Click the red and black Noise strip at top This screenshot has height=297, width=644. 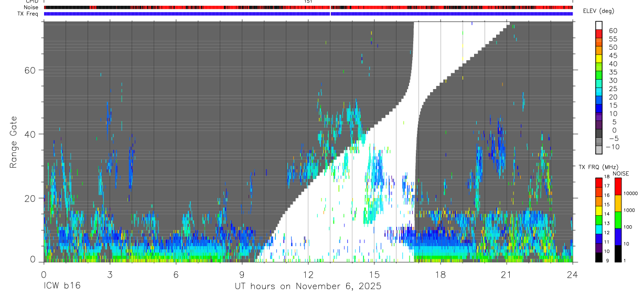pos(308,7)
